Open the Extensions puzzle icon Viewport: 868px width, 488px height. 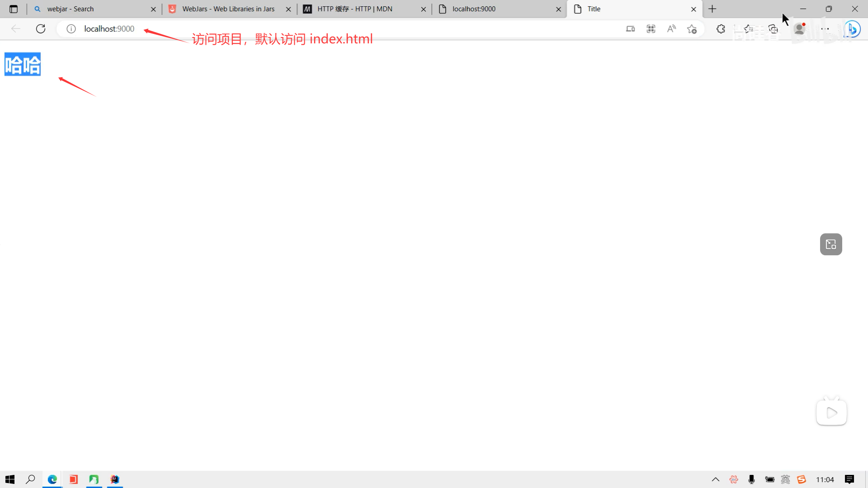pyautogui.click(x=721, y=29)
